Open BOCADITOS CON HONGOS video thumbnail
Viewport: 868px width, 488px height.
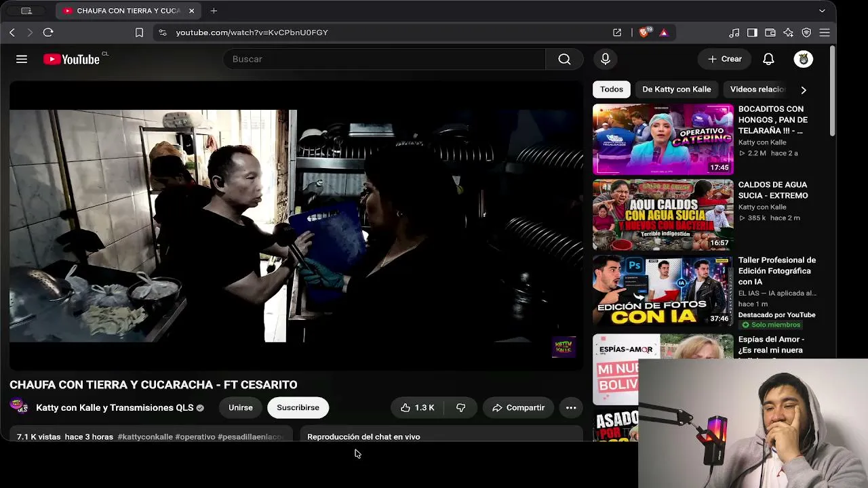tap(663, 139)
